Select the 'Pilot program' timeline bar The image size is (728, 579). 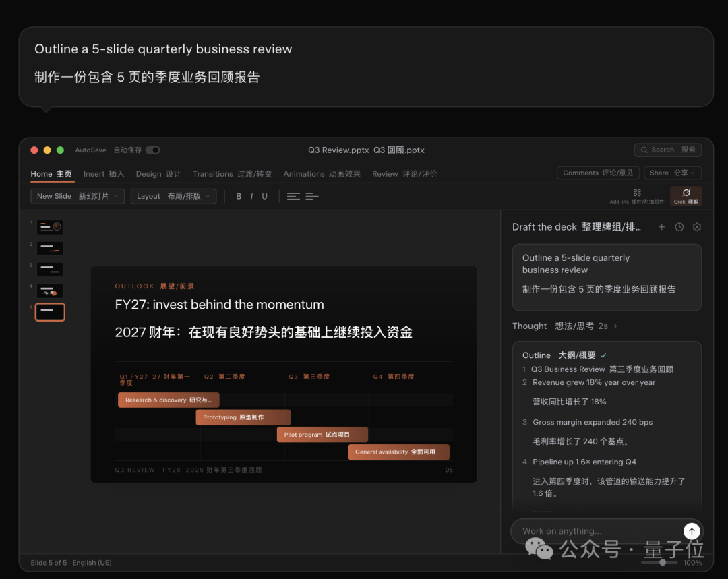tap(322, 435)
